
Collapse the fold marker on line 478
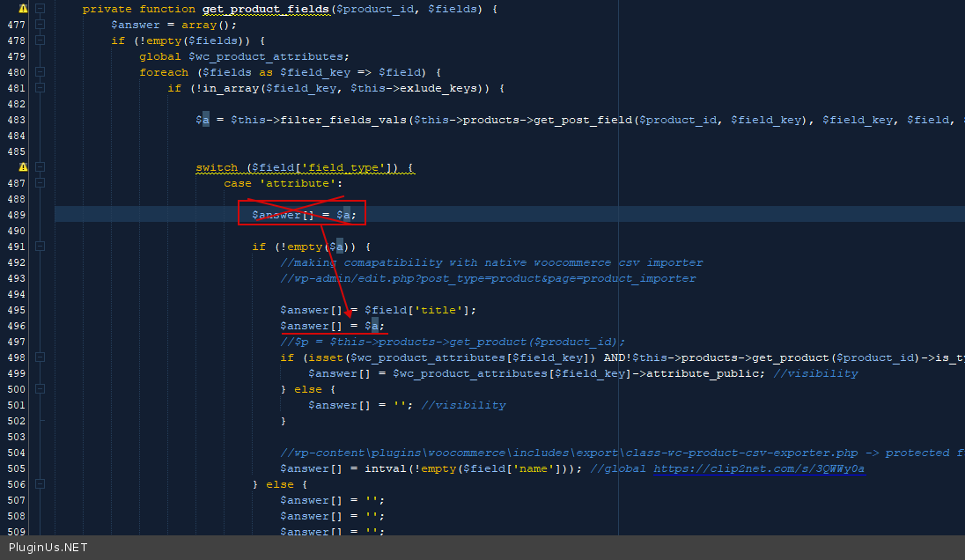tap(40, 41)
